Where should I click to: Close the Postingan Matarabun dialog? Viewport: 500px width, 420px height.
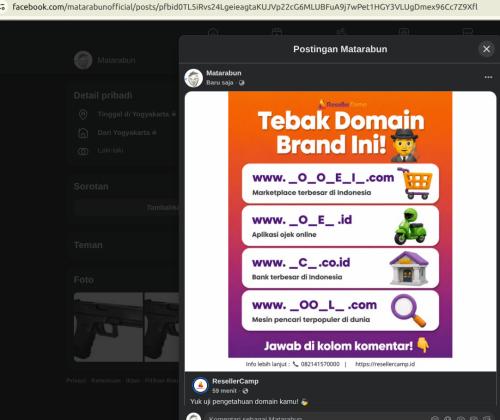486,49
